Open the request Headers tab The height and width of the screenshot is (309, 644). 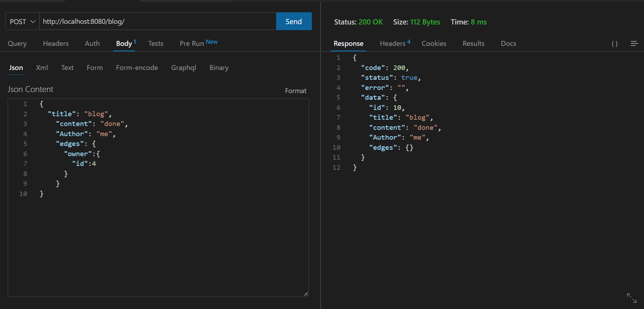pos(56,43)
